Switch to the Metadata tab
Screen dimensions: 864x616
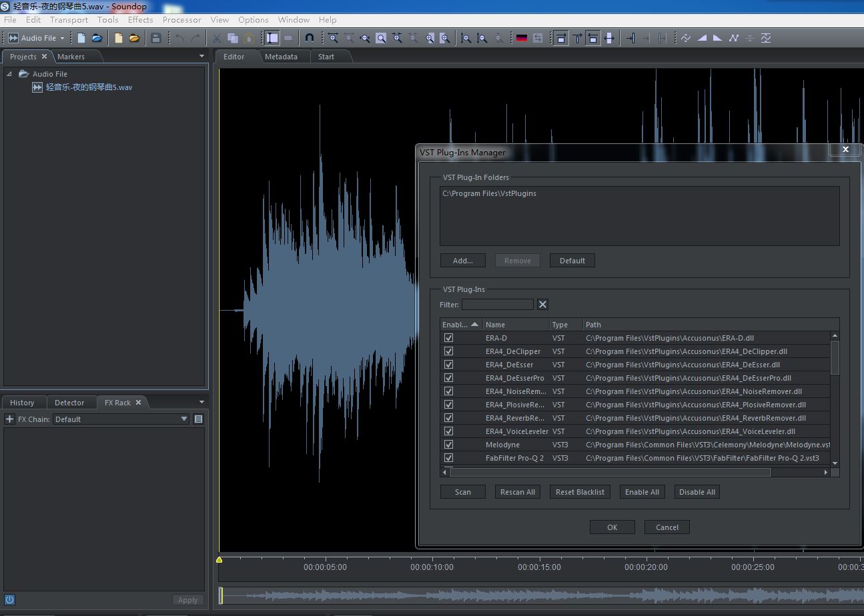(281, 57)
